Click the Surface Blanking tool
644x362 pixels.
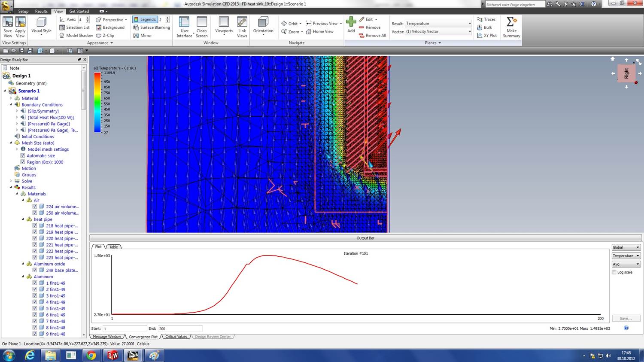click(x=152, y=27)
